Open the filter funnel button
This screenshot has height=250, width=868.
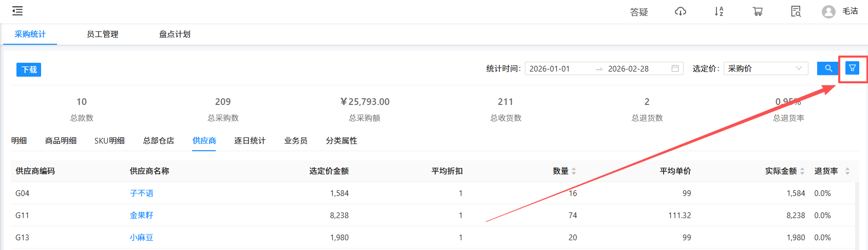(x=852, y=68)
